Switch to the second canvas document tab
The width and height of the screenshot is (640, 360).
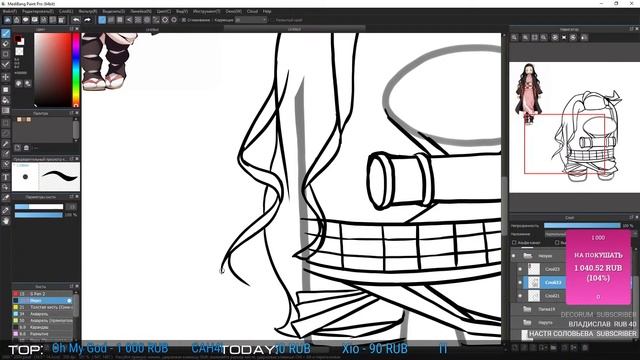coord(294,29)
